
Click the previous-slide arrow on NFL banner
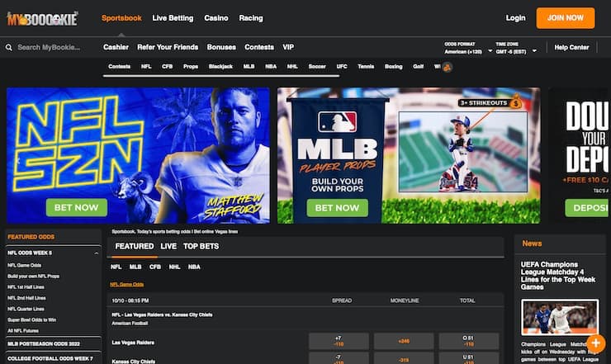point(18,161)
